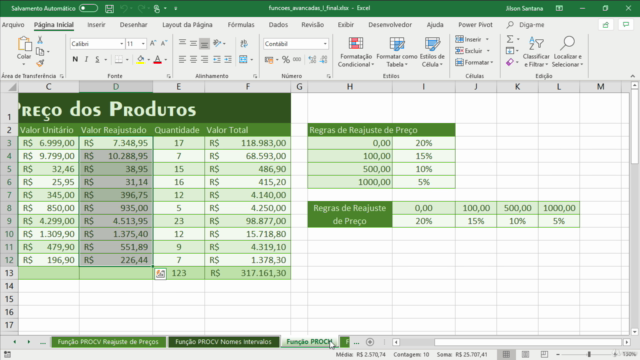Image resolution: width=640 pixels, height=360 pixels.
Task: Align text to the left
Action: pos(182,60)
